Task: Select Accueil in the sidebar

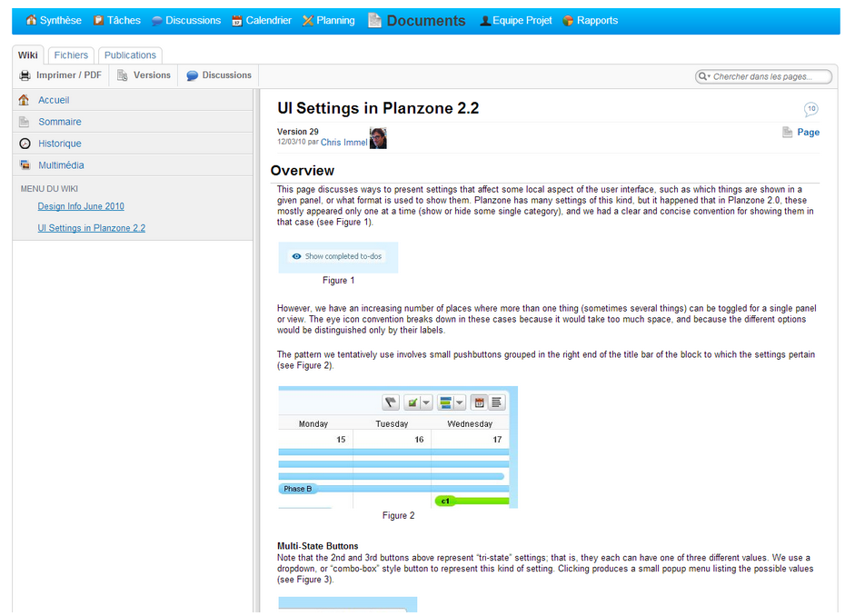Action: tap(54, 100)
